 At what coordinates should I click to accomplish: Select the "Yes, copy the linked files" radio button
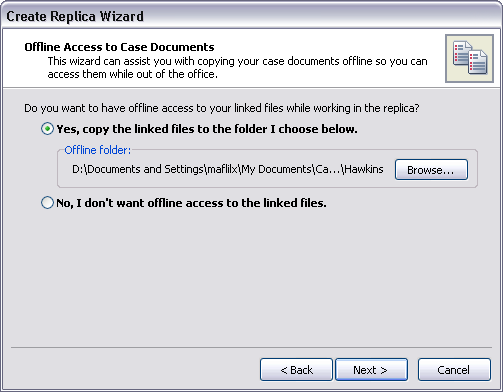(47, 129)
